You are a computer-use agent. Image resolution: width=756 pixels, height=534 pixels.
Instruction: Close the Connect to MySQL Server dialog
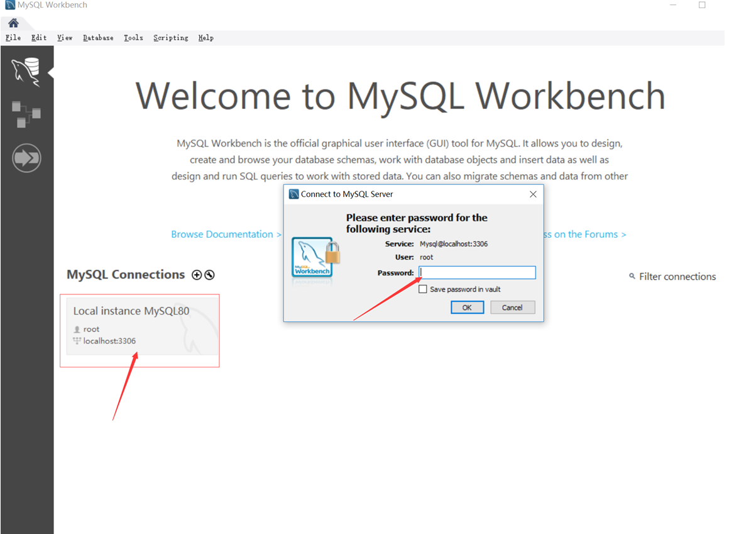point(533,194)
